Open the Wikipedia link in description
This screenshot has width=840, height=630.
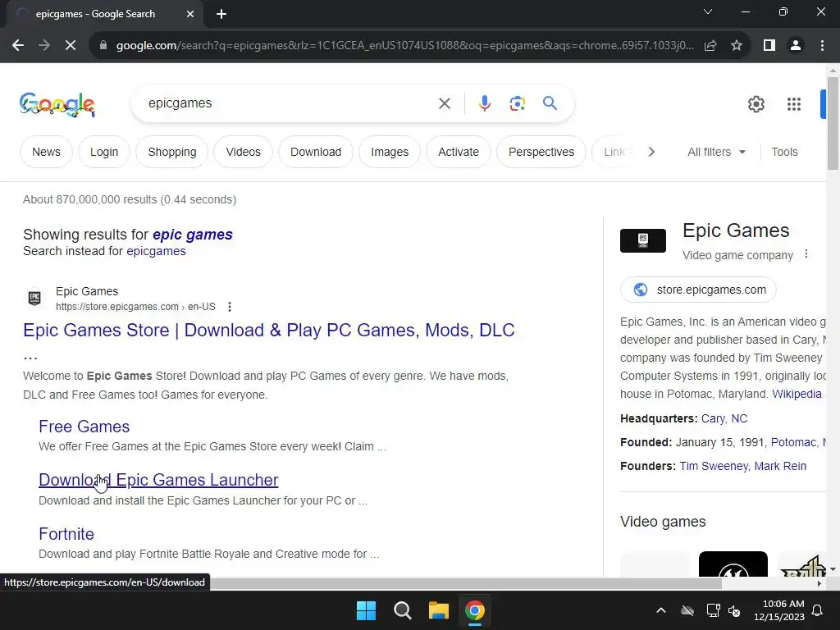[797, 394]
